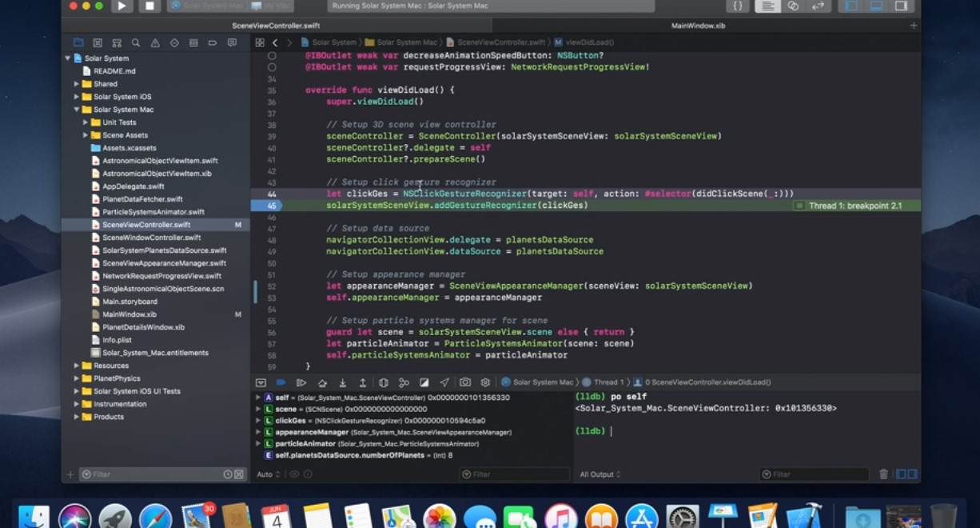Image resolution: width=980 pixels, height=528 pixels.
Task: Open the Symbol navigator icon
Action: (x=117, y=42)
